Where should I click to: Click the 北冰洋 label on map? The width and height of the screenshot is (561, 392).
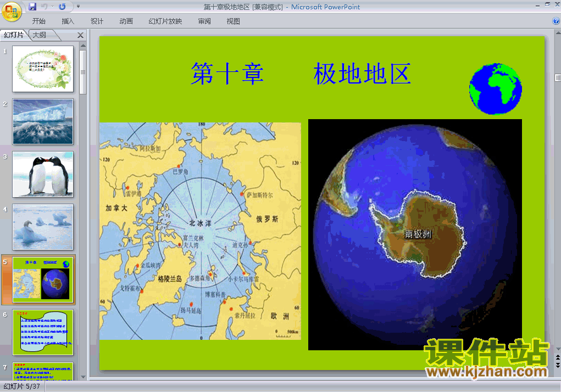coord(201,223)
